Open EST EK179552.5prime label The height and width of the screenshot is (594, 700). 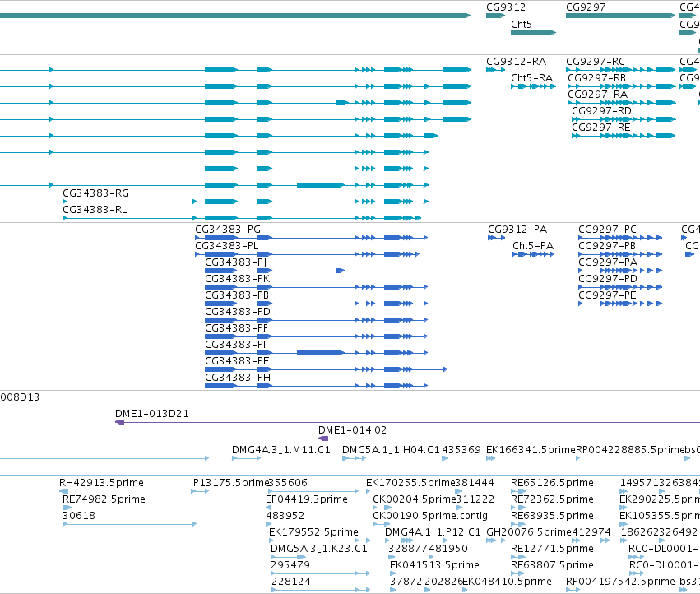(x=314, y=532)
